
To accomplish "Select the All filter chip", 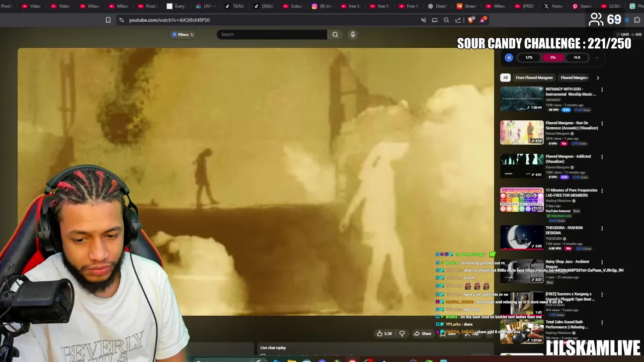I will [x=505, y=77].
